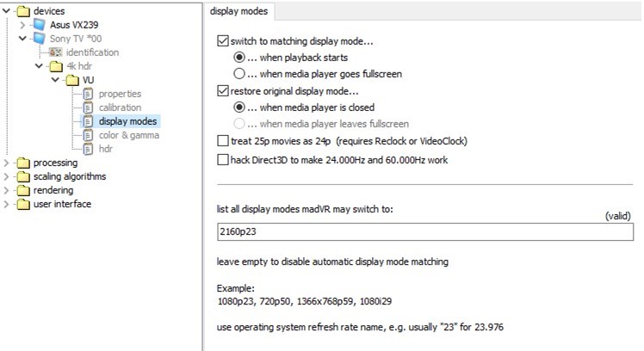Toggle restore original display mode checkbox
Image resolution: width=644 pixels, height=351 pixels.
223,90
